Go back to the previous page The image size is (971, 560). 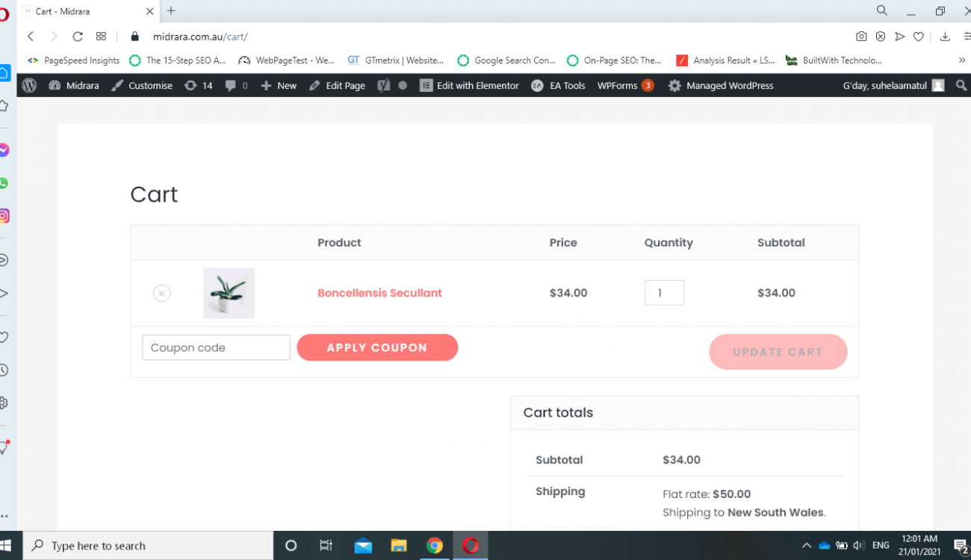click(x=31, y=37)
